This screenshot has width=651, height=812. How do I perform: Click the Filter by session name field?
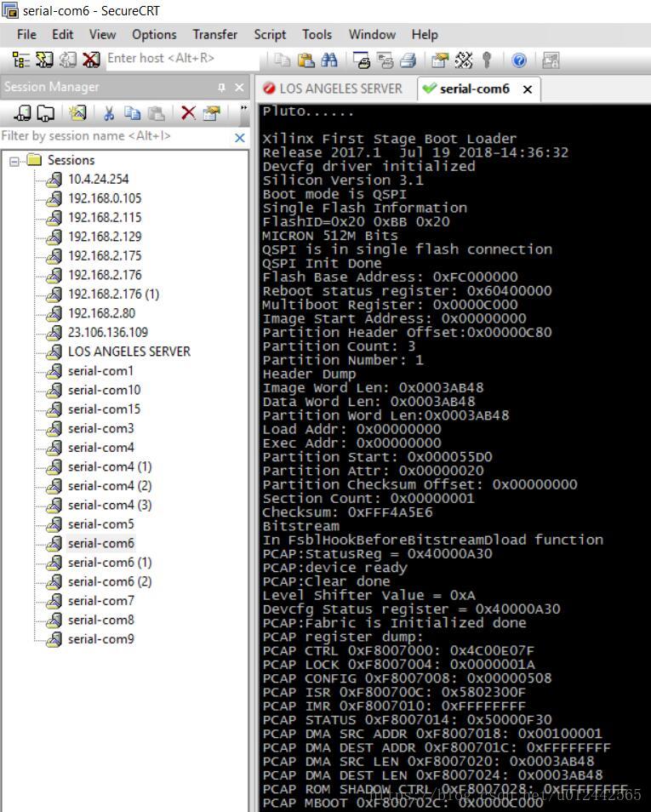pyautogui.click(x=117, y=136)
